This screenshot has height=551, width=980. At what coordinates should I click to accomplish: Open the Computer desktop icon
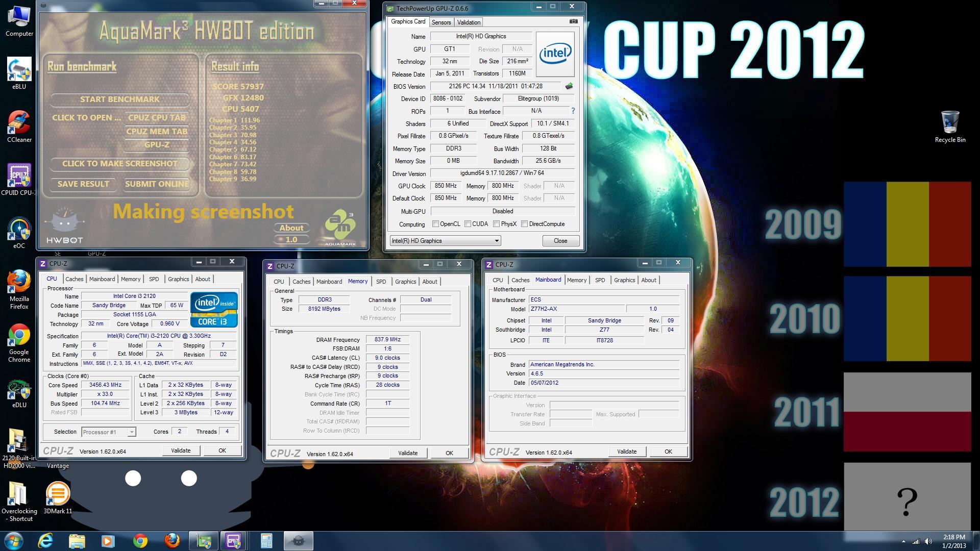pyautogui.click(x=19, y=20)
